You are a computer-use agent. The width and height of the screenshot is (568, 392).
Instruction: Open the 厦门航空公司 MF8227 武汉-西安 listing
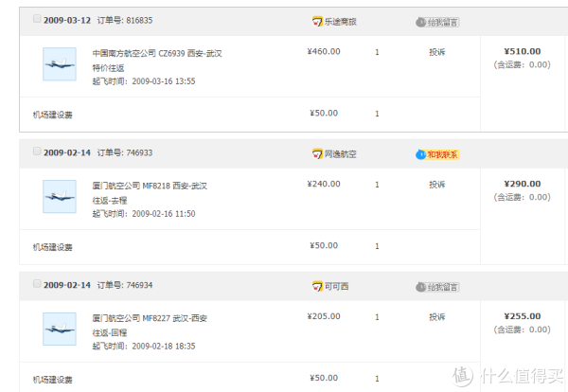tap(150, 318)
